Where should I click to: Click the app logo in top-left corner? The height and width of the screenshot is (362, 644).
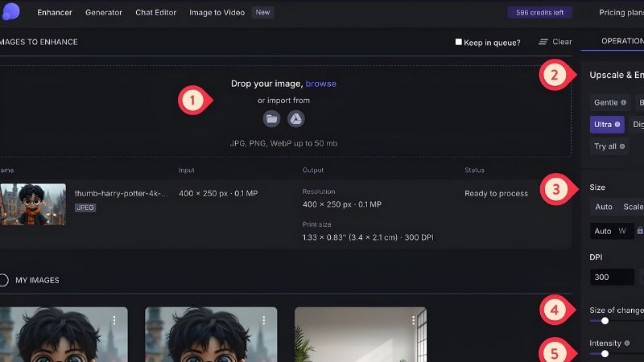point(10,11)
